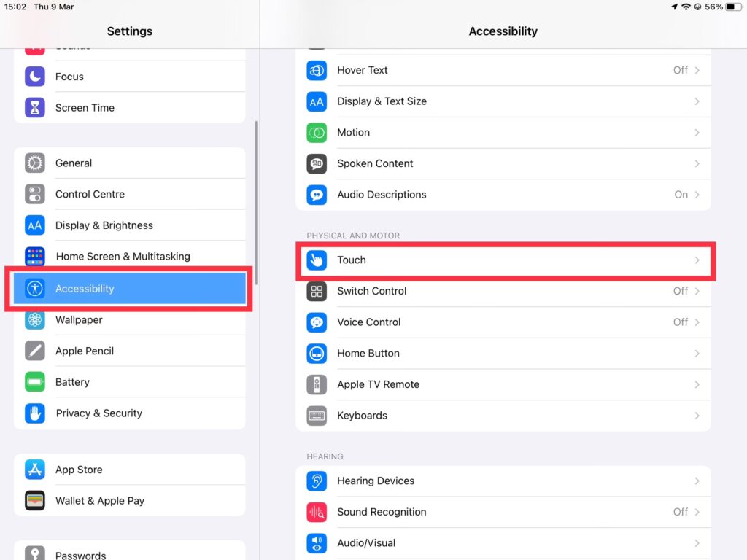Viewport: 747px width, 560px height.
Task: Open Wallet & Apple Pay settings
Action: [129, 501]
